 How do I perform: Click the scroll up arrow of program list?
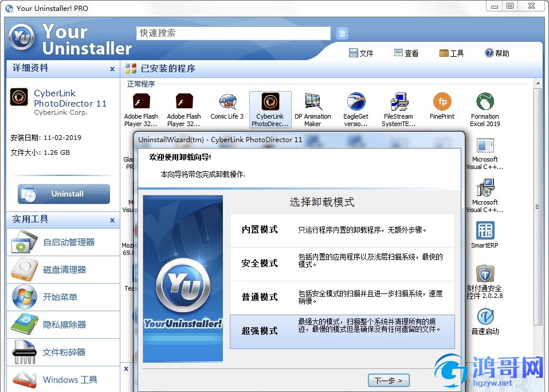(x=538, y=83)
